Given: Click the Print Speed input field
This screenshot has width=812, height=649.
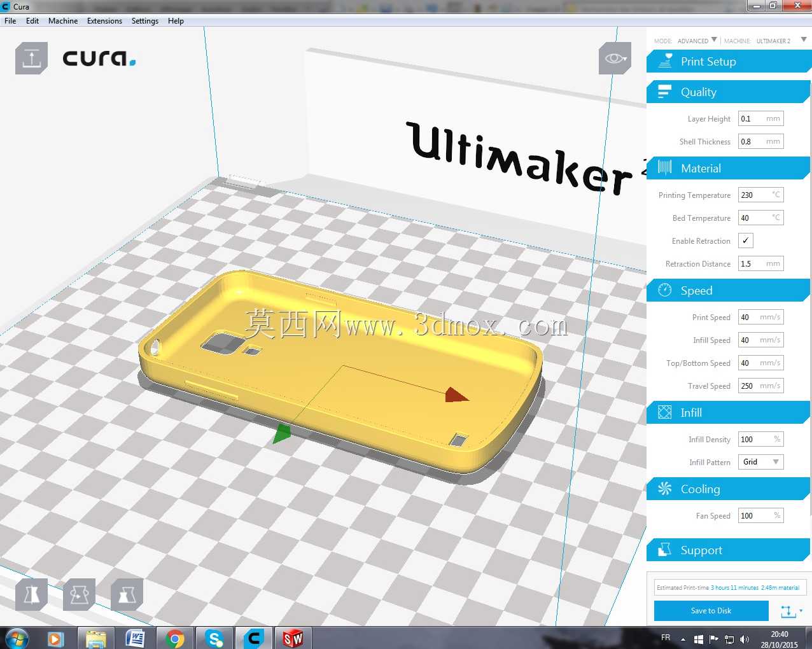Looking at the screenshot, I should point(760,317).
